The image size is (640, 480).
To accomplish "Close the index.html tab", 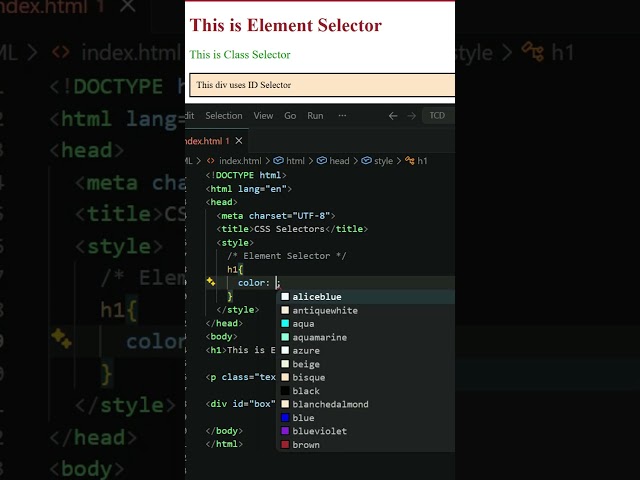I will [239, 141].
